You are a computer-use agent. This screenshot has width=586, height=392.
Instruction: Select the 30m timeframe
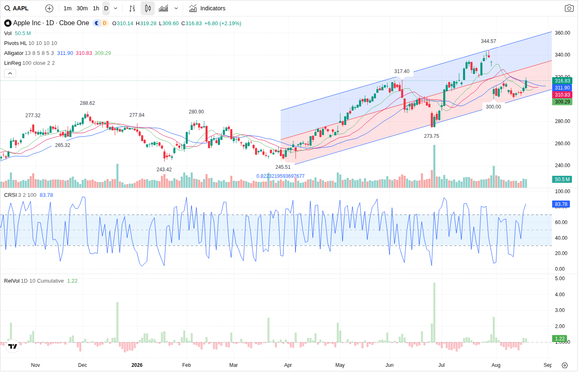click(82, 8)
